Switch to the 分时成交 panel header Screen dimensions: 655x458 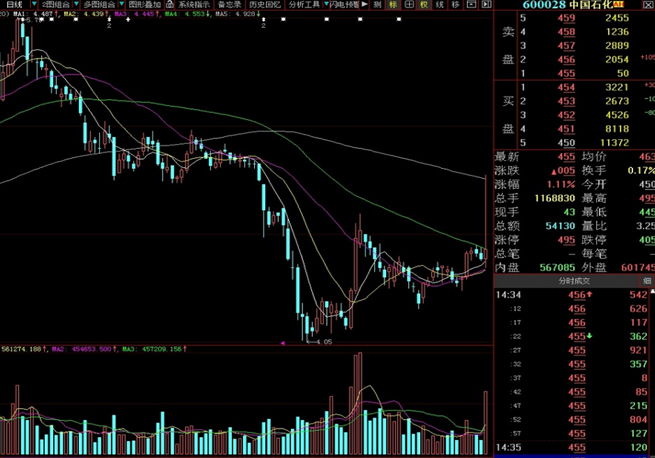574,283
